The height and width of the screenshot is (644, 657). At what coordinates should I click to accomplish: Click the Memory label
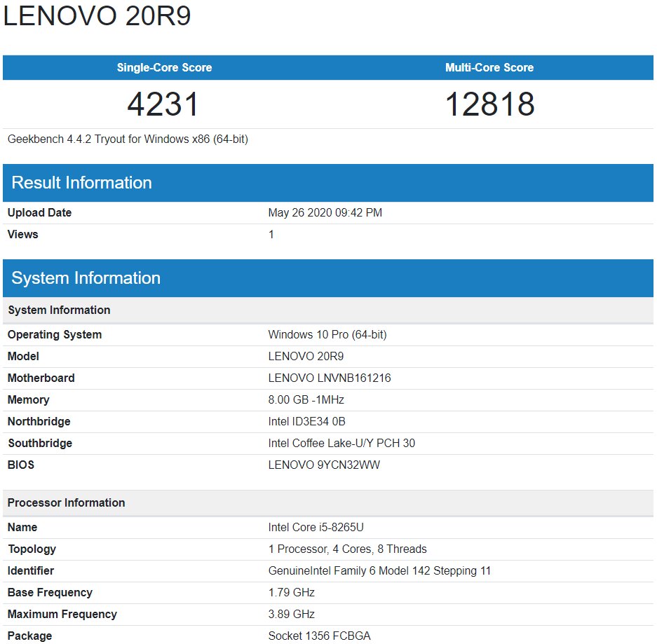(29, 400)
